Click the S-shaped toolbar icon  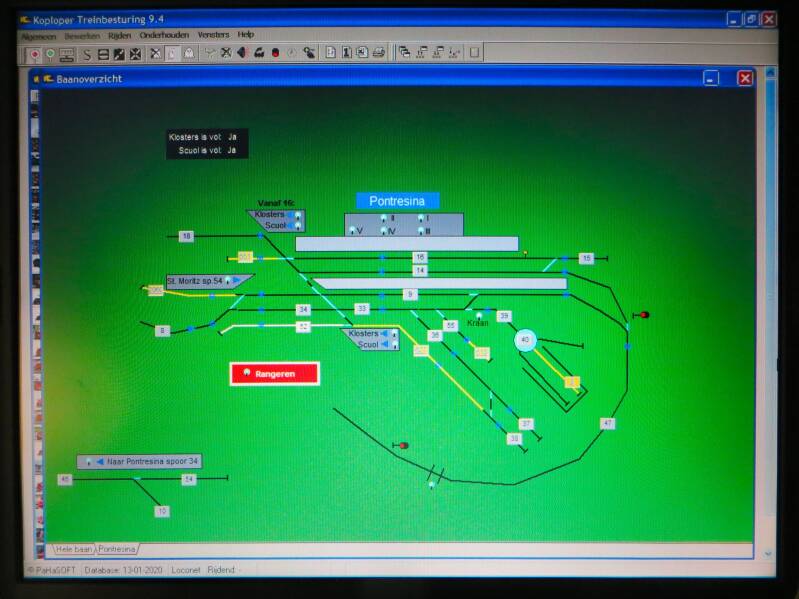click(87, 53)
